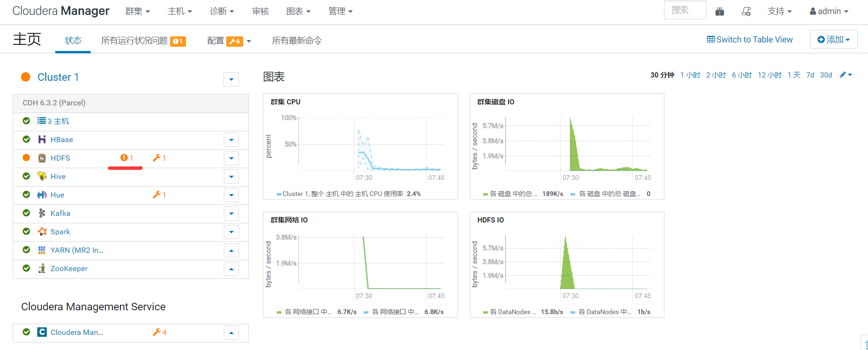The width and height of the screenshot is (868, 350).
Task: Open the 配置 tab dropdown
Action: click(x=229, y=41)
